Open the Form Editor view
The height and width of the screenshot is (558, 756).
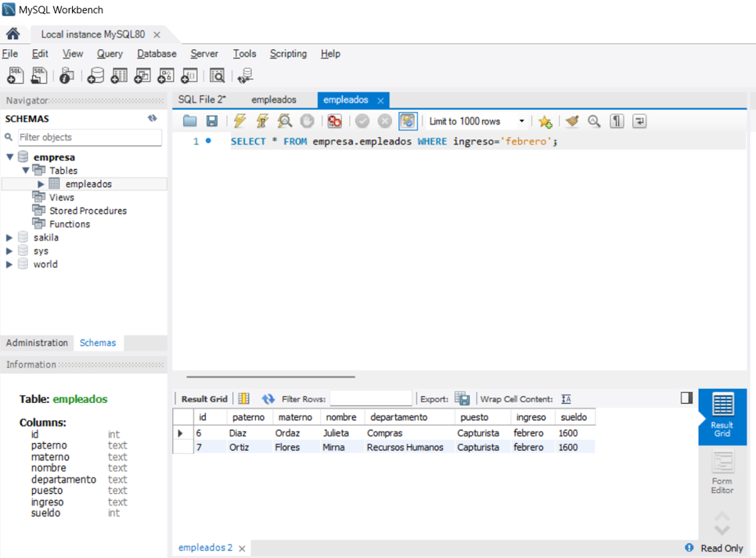(722, 473)
